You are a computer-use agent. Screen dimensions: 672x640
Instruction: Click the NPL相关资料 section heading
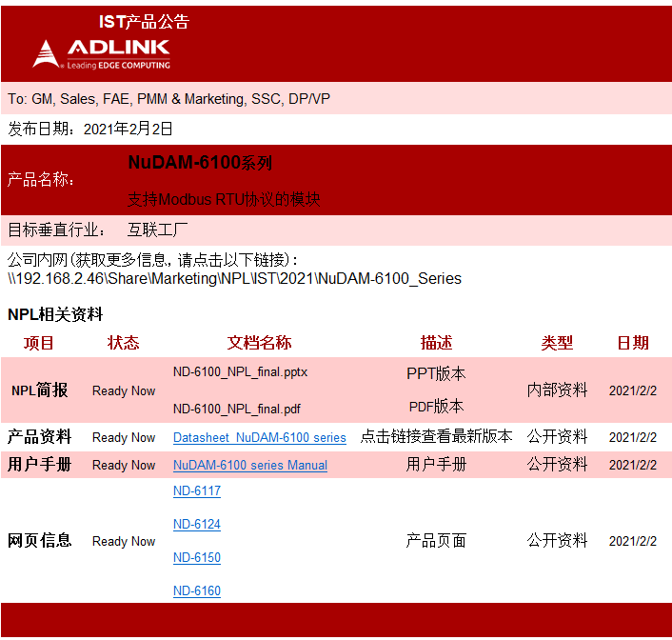(x=55, y=314)
